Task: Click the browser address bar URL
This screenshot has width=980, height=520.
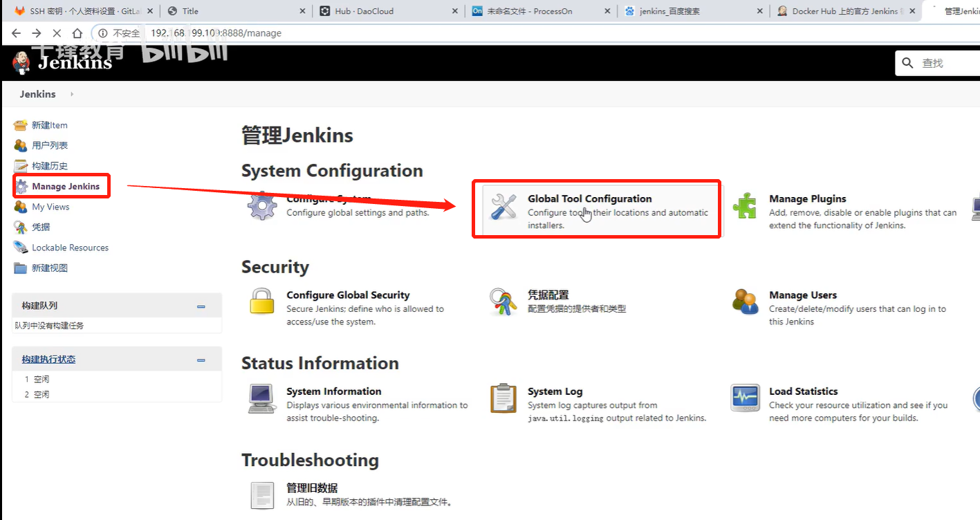Action: [x=216, y=33]
